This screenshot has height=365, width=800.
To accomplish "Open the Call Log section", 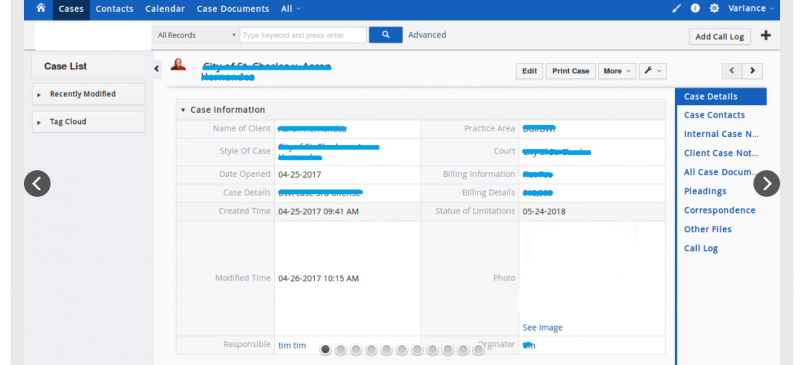I will click(701, 248).
